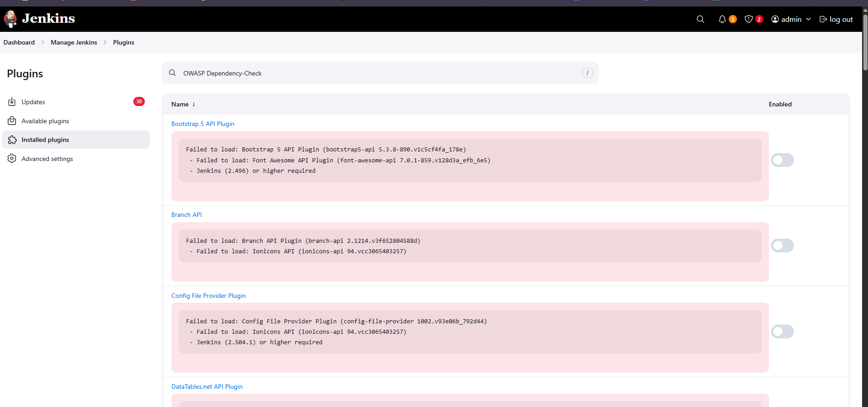Toggle Config File Provider Plugin switch

click(782, 332)
